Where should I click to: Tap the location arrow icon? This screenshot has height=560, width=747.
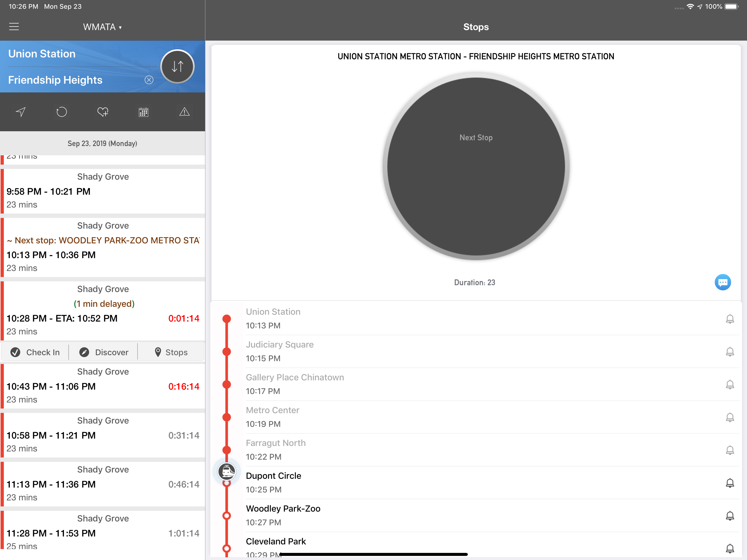21,112
